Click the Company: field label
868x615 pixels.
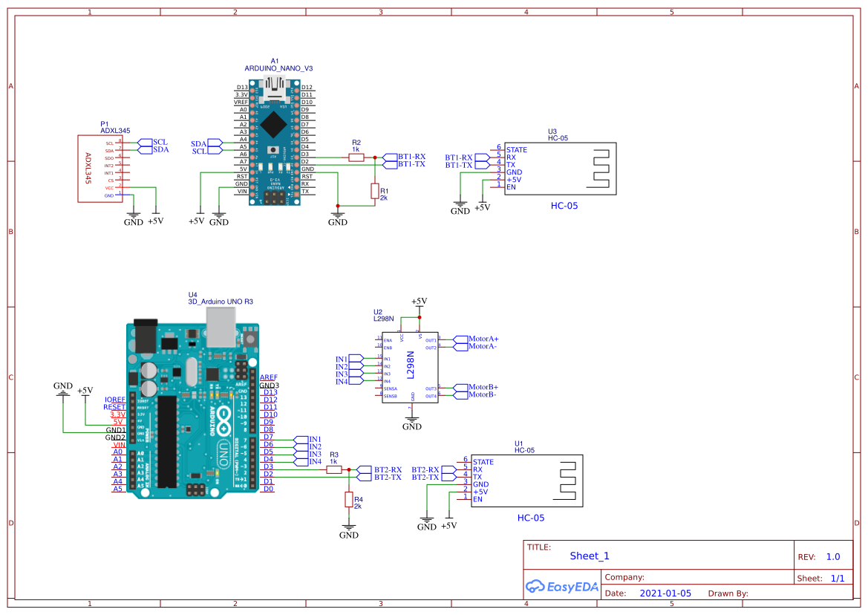pyautogui.click(x=624, y=577)
